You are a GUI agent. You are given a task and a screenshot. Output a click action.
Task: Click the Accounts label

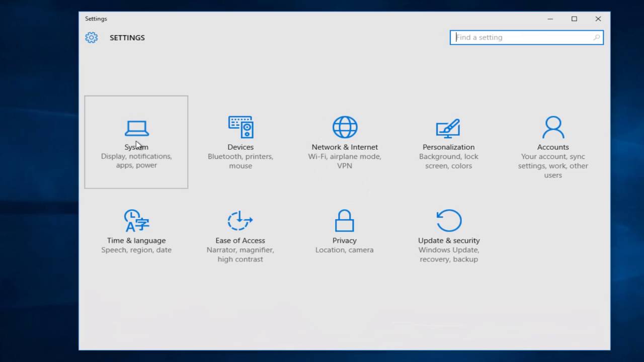[553, 147]
